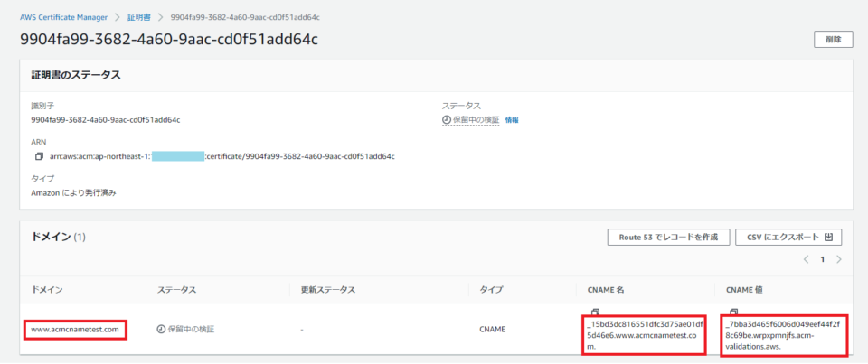Open the 情報 info link

(512, 119)
